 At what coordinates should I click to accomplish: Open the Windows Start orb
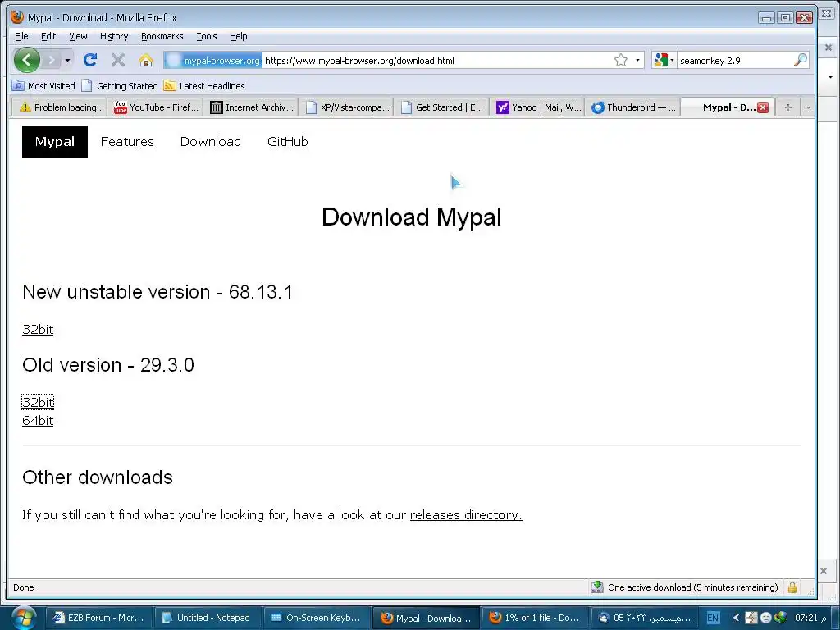pyautogui.click(x=24, y=617)
